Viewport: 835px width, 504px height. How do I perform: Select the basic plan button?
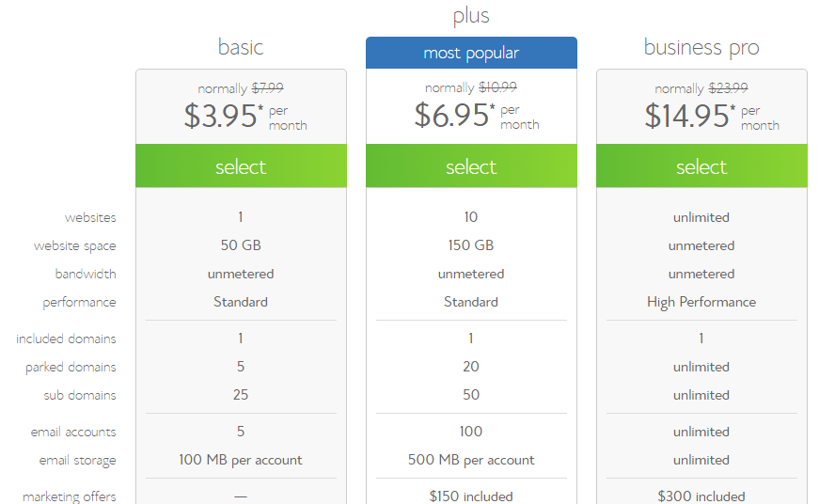click(241, 165)
